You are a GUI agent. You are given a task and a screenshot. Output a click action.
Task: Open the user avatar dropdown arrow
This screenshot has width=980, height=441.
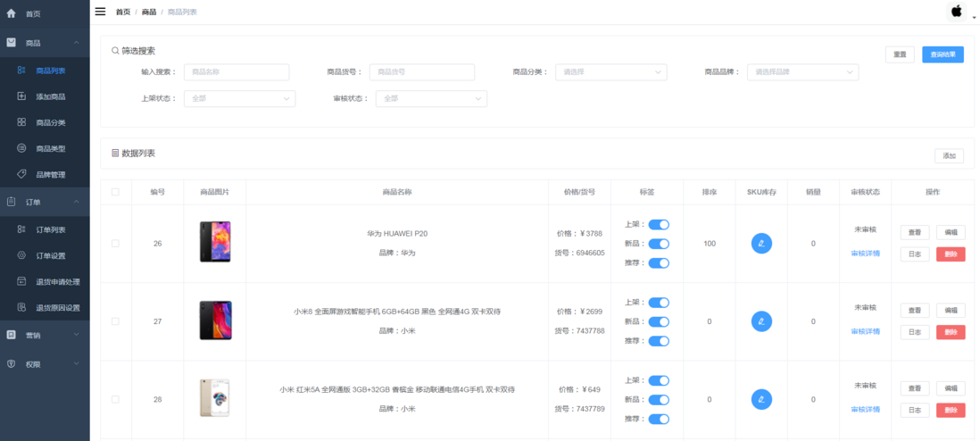tap(974, 18)
